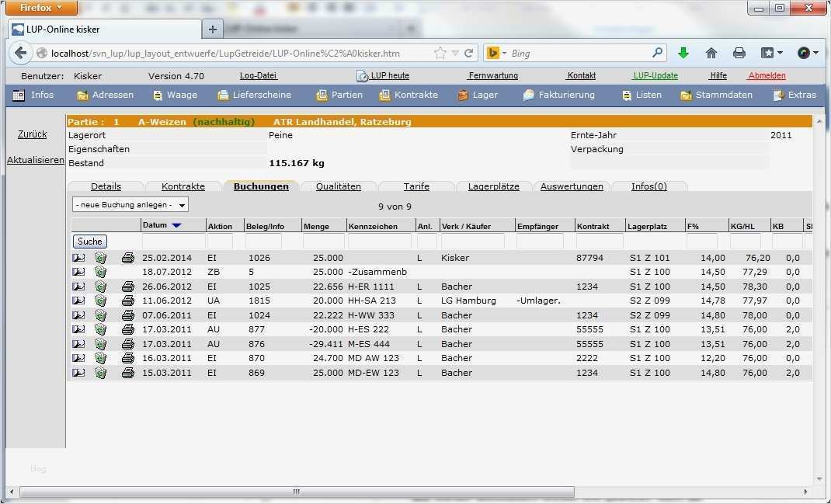The width and height of the screenshot is (831, 504).
Task: Switch to the Lagerplätze tab
Action: coord(493,186)
